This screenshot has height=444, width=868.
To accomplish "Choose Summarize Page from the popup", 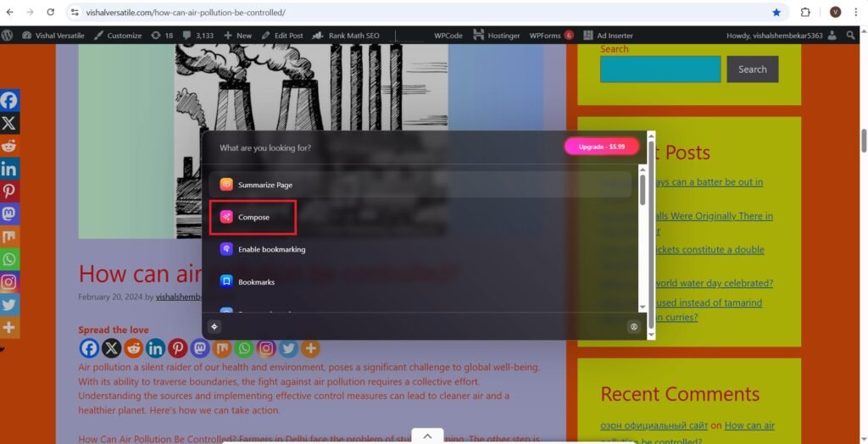I will 264,185.
